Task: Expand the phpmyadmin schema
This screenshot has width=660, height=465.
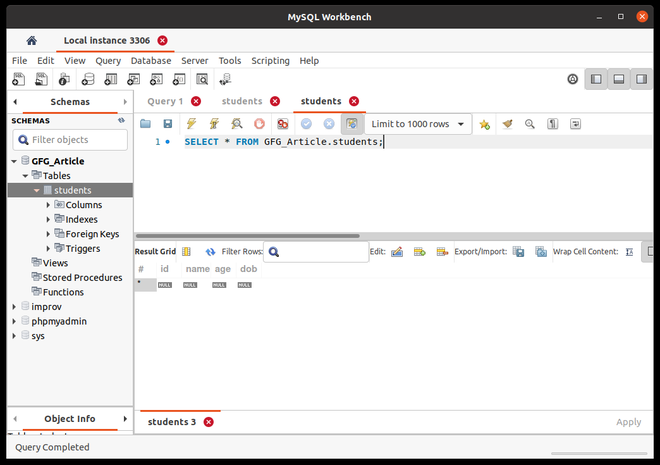Action: point(14,322)
